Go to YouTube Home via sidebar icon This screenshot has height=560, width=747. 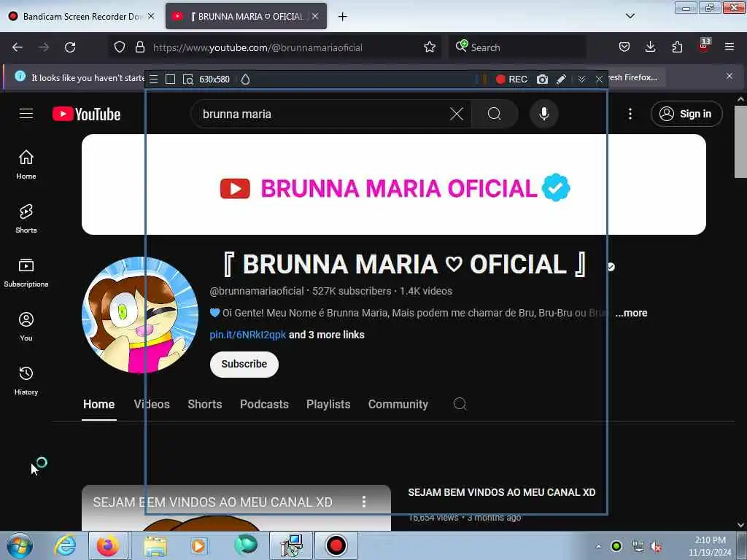[26, 165]
